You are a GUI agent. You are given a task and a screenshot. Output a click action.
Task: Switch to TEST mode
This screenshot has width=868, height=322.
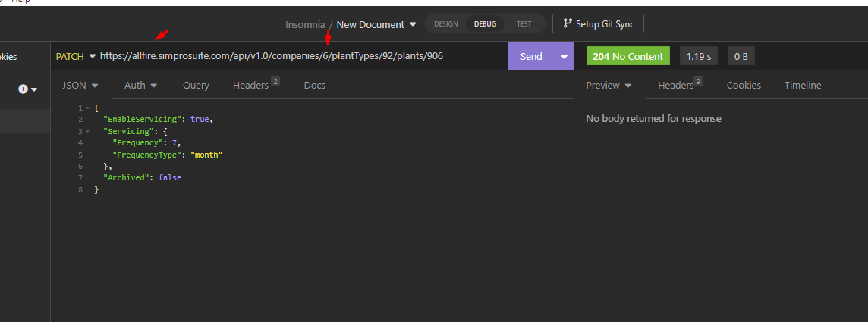(524, 23)
